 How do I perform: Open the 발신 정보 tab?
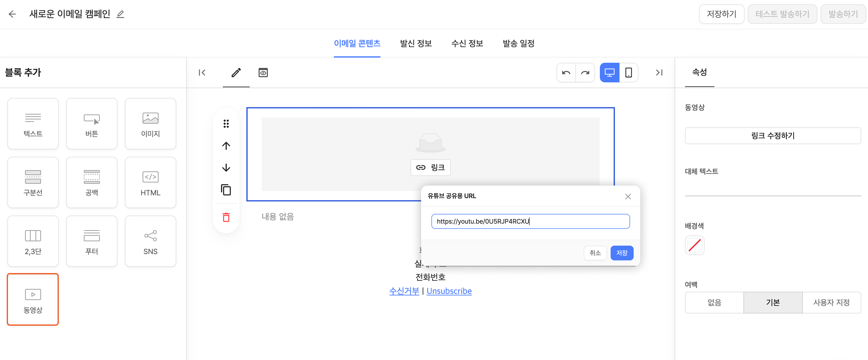416,43
